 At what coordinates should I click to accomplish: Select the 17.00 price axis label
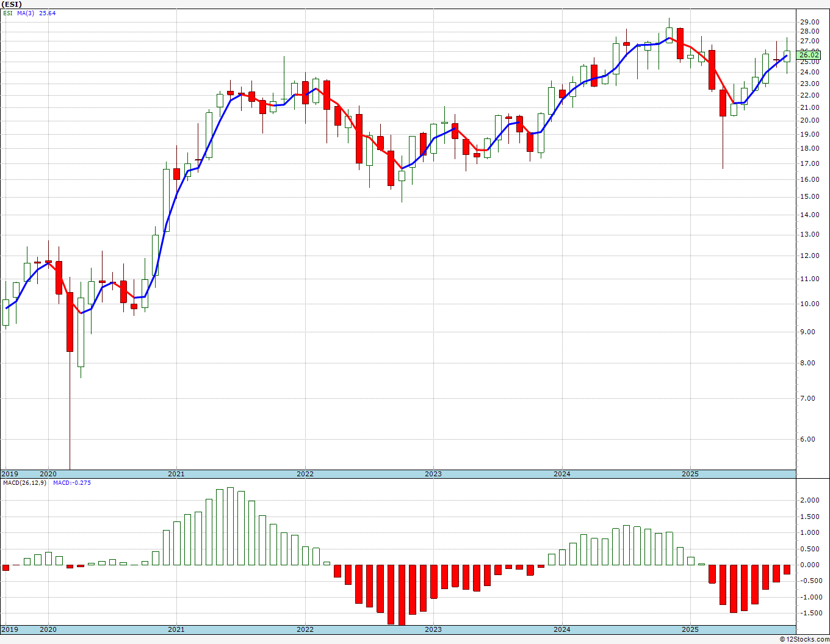[x=809, y=164]
